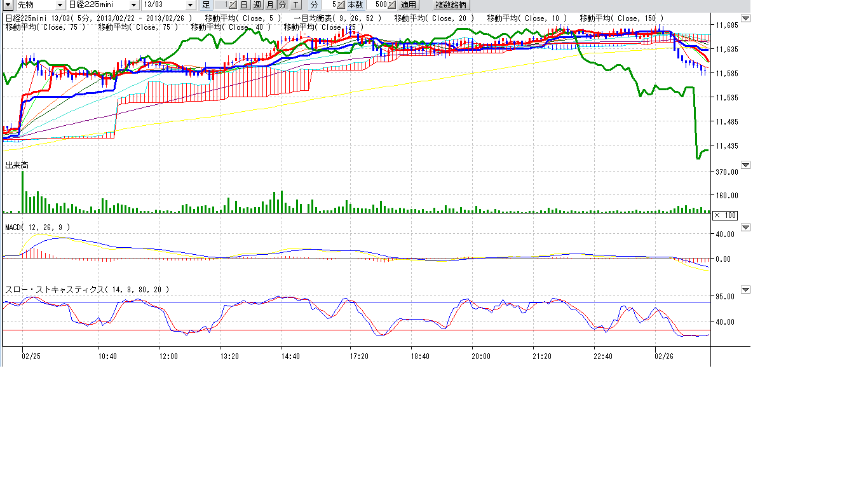
Task: Click the bar count spinner next to 500
Action: (x=391, y=5)
